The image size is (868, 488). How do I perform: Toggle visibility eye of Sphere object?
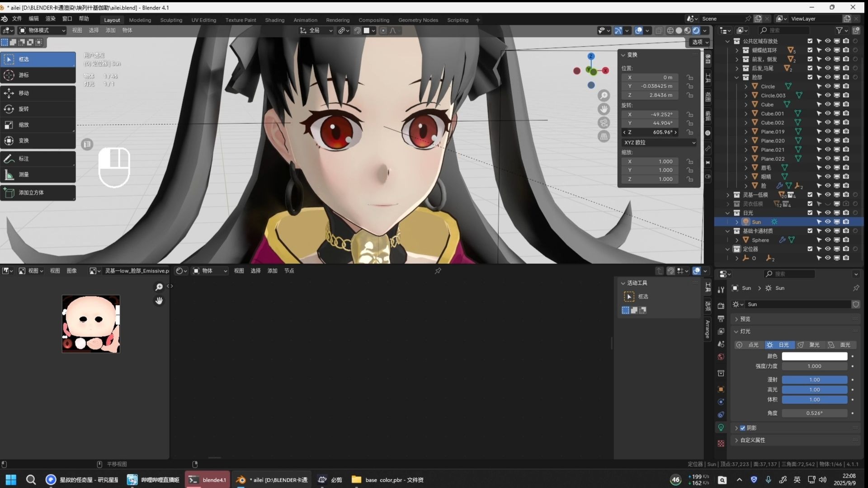point(828,240)
